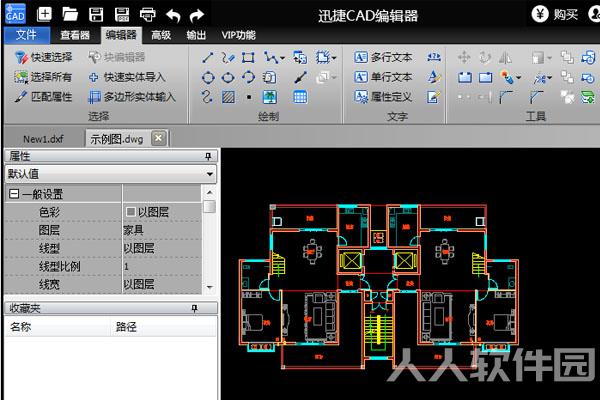Switch to the New1.dxf document tab
The width and height of the screenshot is (600, 400).
(43, 139)
